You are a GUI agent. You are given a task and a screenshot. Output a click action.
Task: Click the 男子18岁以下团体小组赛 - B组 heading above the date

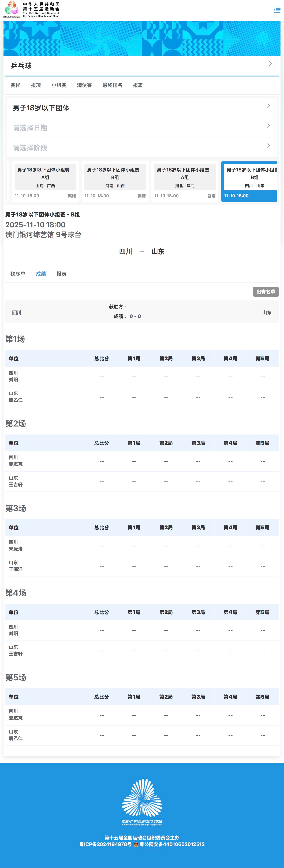42,215
